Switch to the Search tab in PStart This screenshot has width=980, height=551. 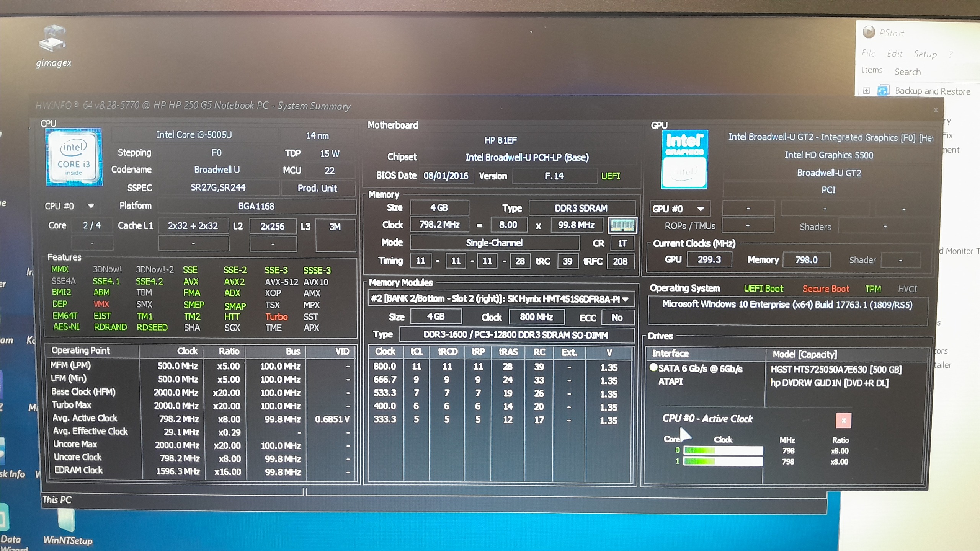908,72
